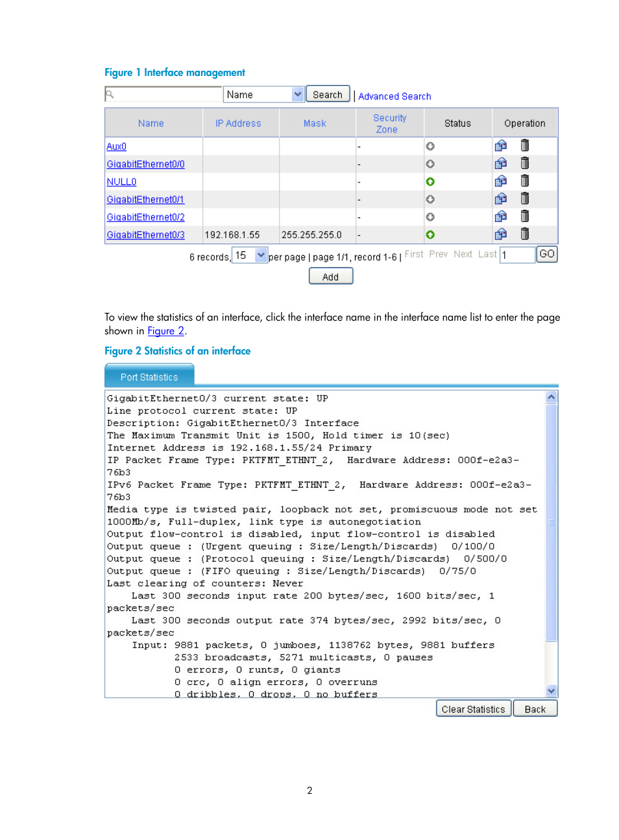Open the Aux0 interface link
Screen dimensions: 619x840
tap(117, 147)
